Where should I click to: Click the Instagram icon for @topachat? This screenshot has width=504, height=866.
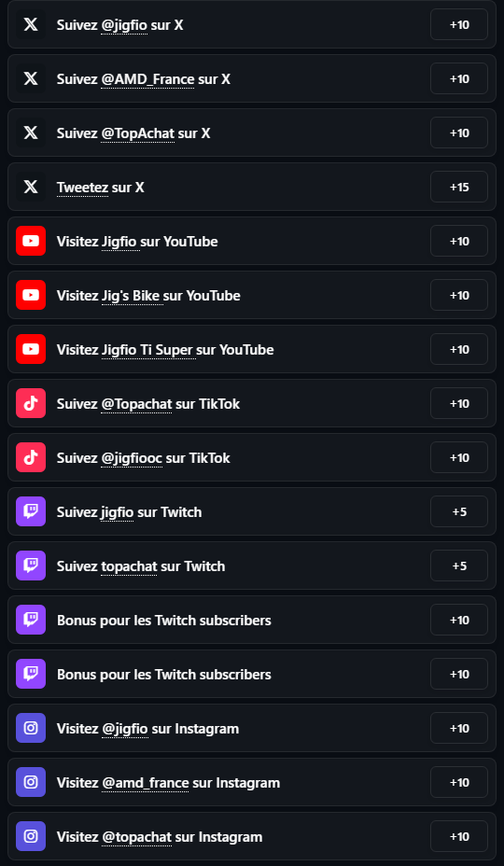31,837
